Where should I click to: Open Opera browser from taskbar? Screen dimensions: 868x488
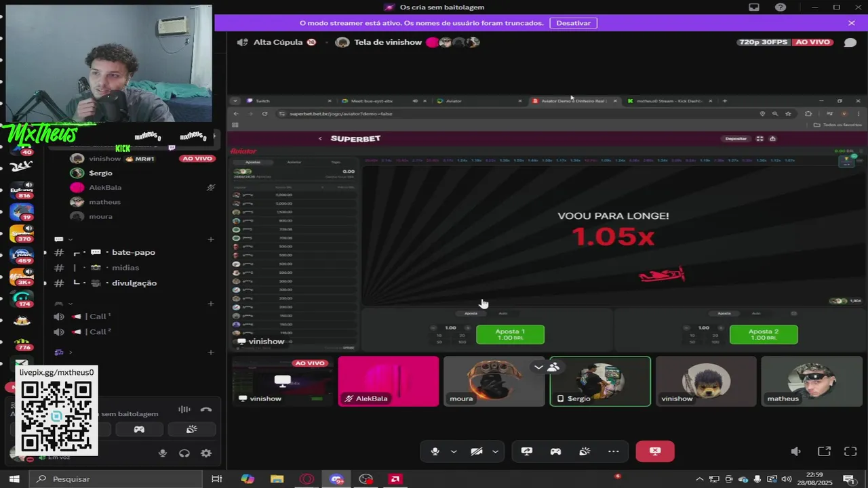coord(307,479)
